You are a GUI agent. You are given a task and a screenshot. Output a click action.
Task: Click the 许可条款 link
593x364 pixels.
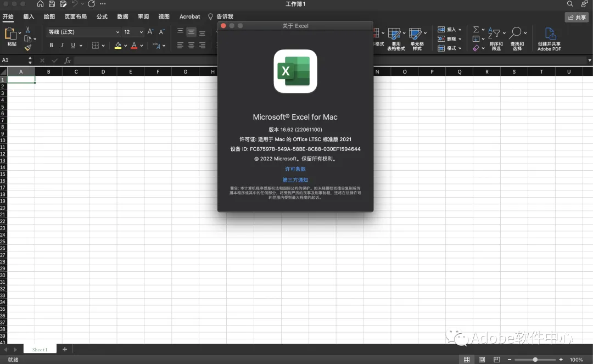(x=295, y=169)
